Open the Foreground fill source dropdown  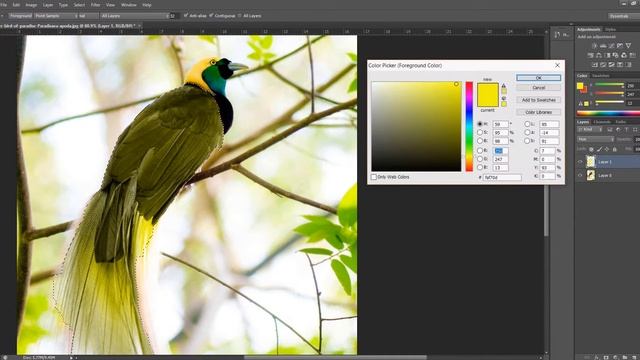tap(20, 16)
